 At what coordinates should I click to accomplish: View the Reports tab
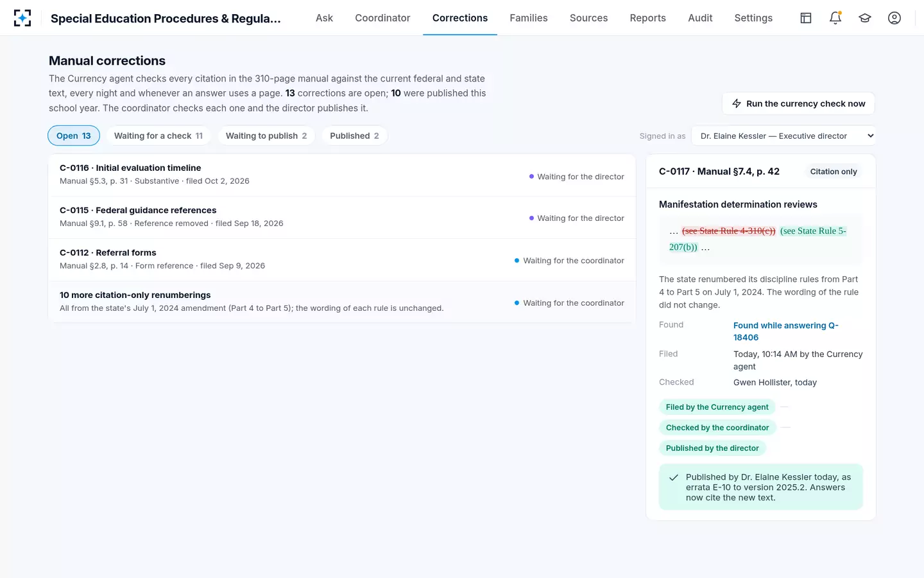pos(647,18)
